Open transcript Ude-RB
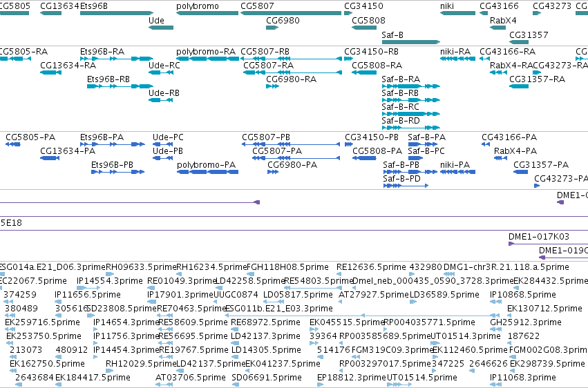This screenshot has height=388, width=588. (161, 100)
